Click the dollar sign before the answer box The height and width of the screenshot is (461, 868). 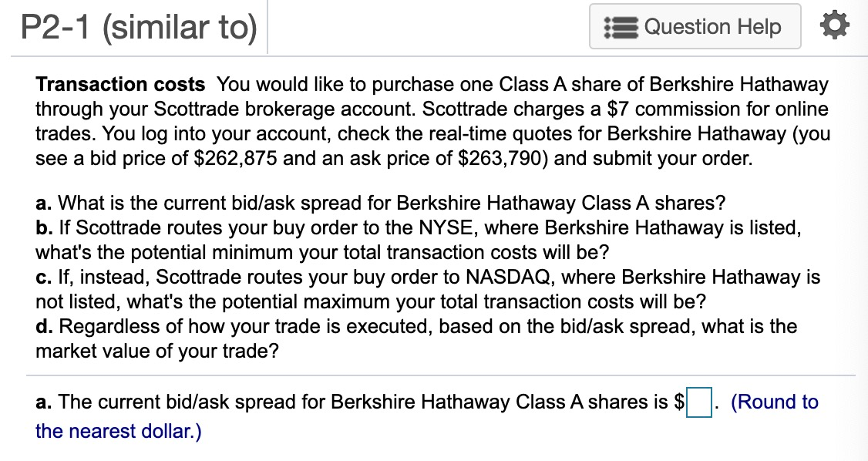(679, 402)
